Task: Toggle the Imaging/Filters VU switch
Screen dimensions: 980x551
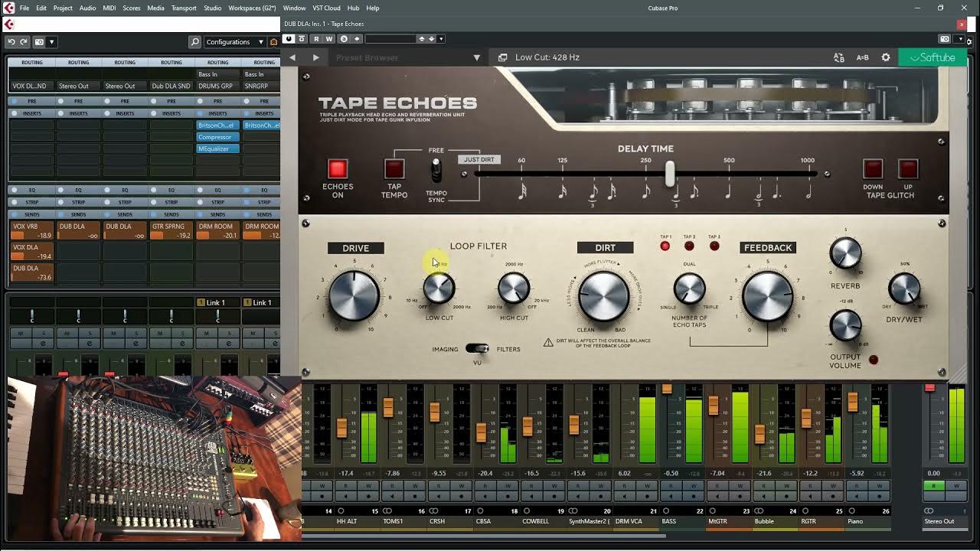Action: tap(477, 348)
